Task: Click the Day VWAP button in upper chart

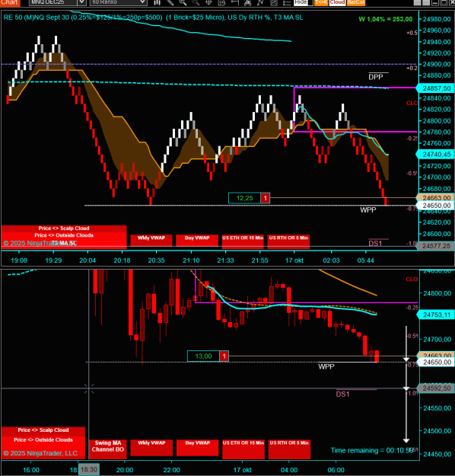Action: [197, 240]
